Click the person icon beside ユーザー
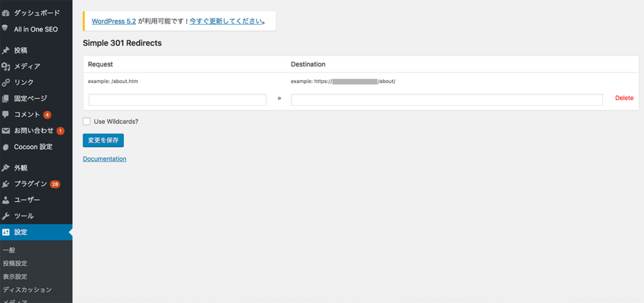Screen dimensions: 644x303 coord(5,200)
